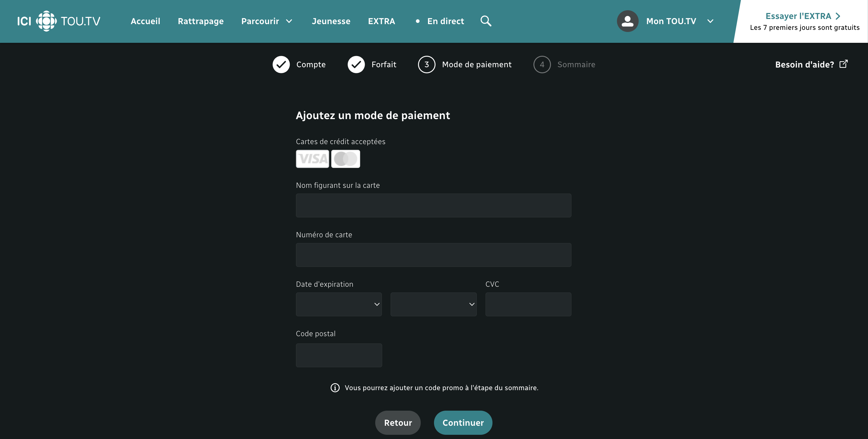The width and height of the screenshot is (868, 439).
Task: Click the 'Date d'expiration' label
Action: (x=324, y=284)
